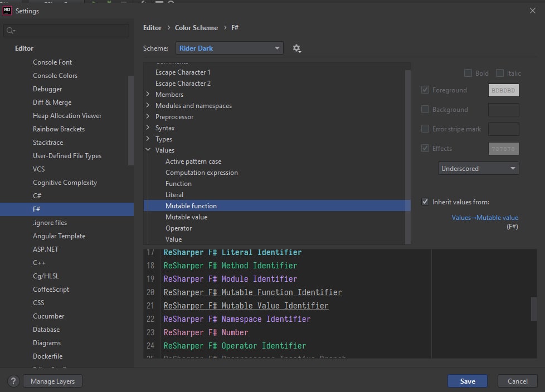Click the Editor breadcrumb
The width and height of the screenshot is (545, 392).
(x=152, y=27)
